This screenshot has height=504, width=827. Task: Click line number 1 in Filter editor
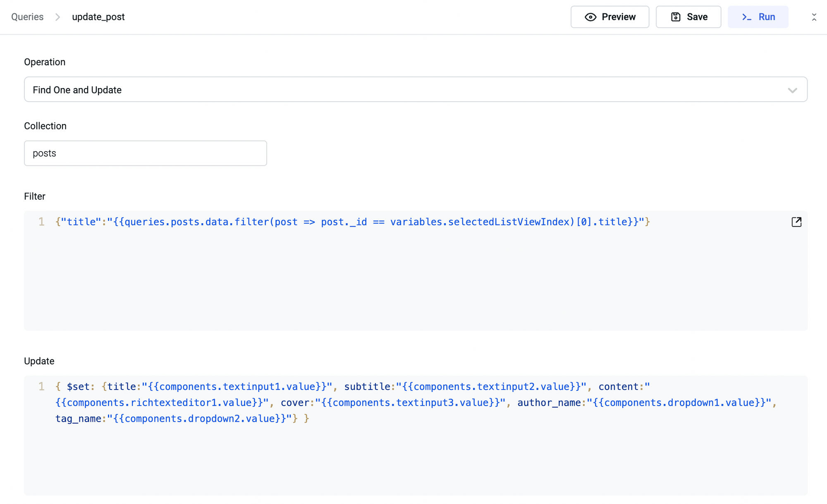coord(41,222)
